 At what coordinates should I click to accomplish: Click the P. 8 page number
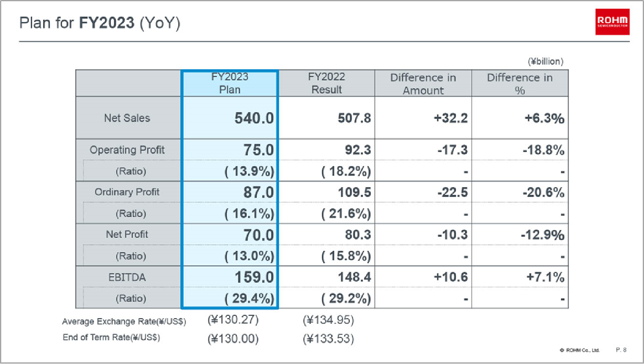[621, 350]
